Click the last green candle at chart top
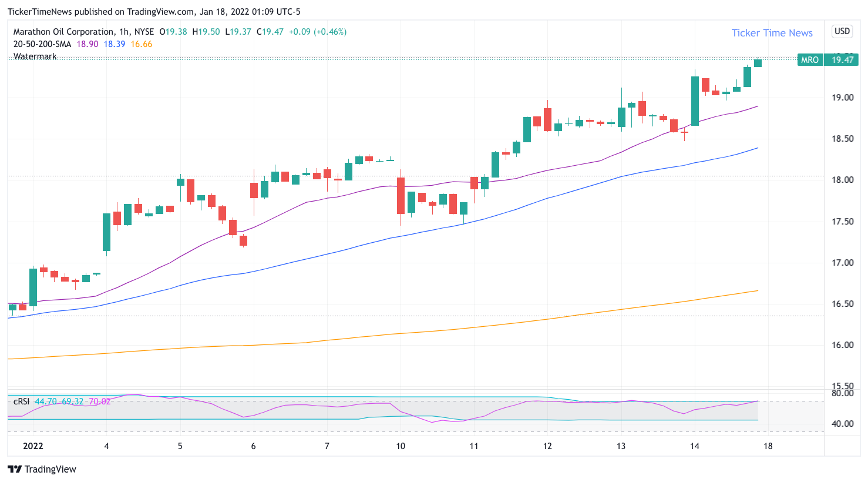 [x=758, y=63]
